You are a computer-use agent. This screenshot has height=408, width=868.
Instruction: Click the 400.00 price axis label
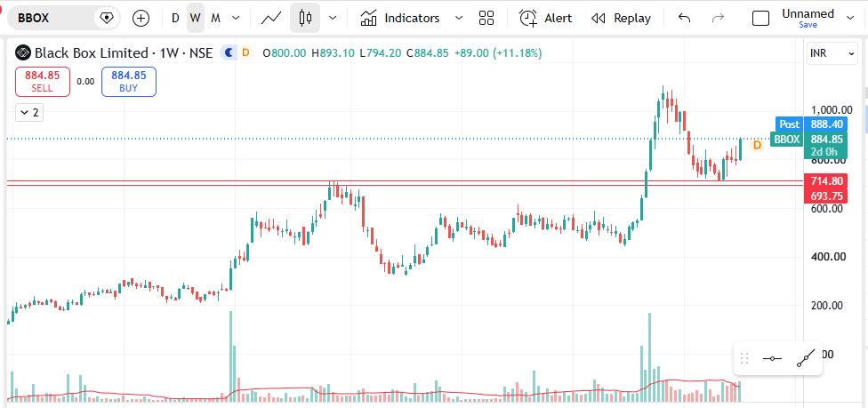(x=829, y=257)
